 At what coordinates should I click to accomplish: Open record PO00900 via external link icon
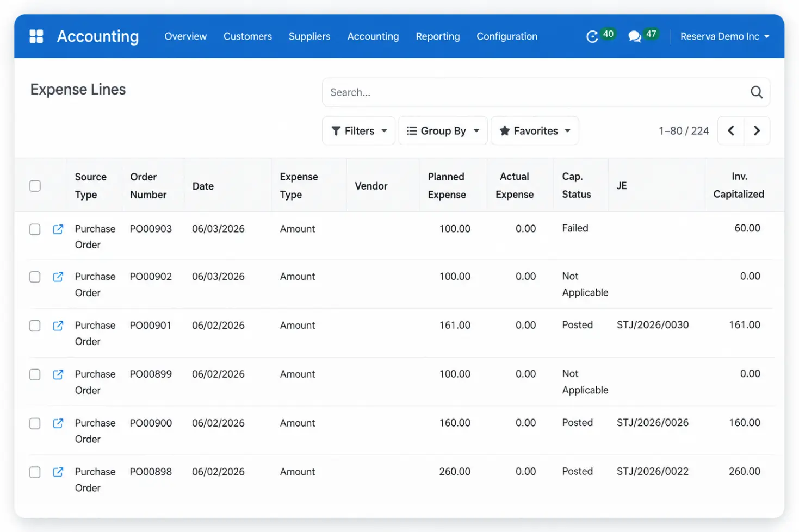pyautogui.click(x=58, y=424)
